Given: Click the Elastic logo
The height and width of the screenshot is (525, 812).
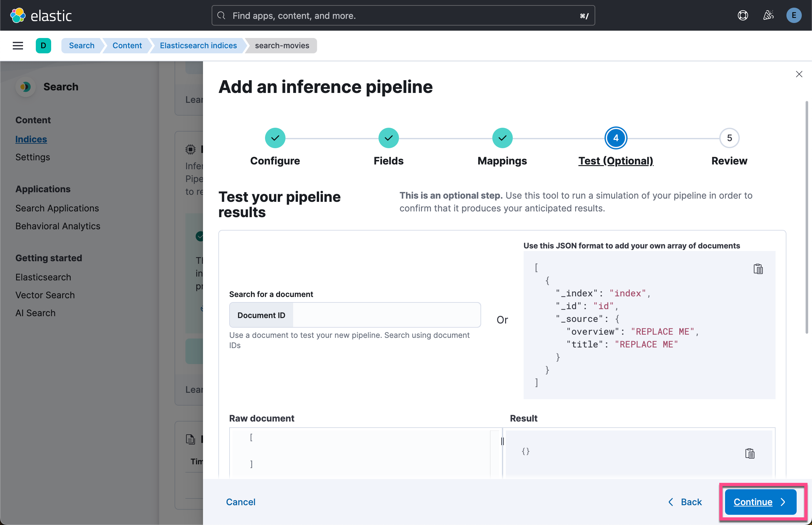Looking at the screenshot, I should 41,15.
